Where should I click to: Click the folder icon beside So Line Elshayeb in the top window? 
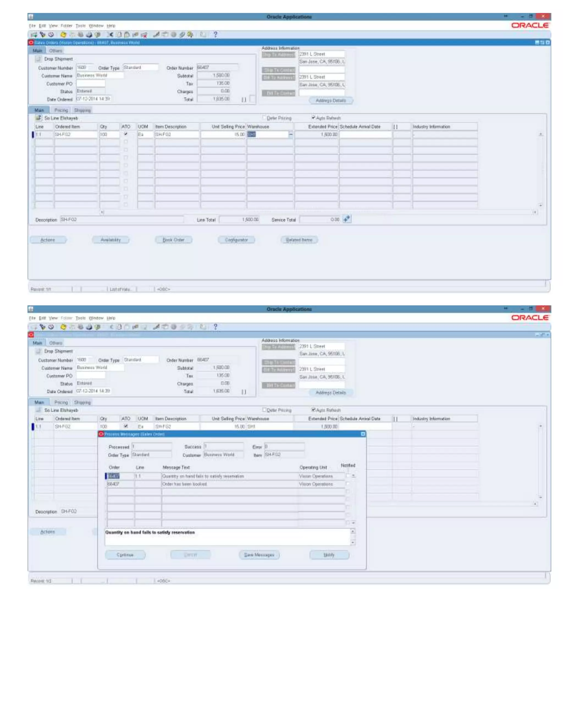[39, 118]
